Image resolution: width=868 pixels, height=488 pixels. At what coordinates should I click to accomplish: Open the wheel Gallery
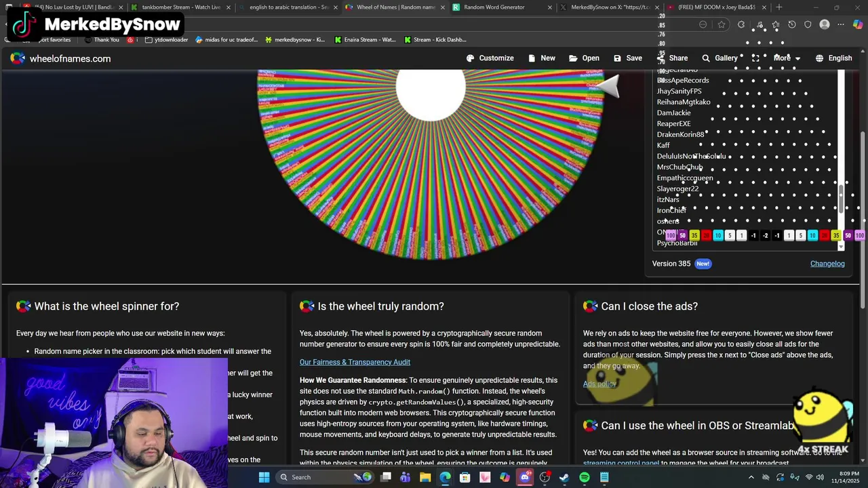click(719, 58)
